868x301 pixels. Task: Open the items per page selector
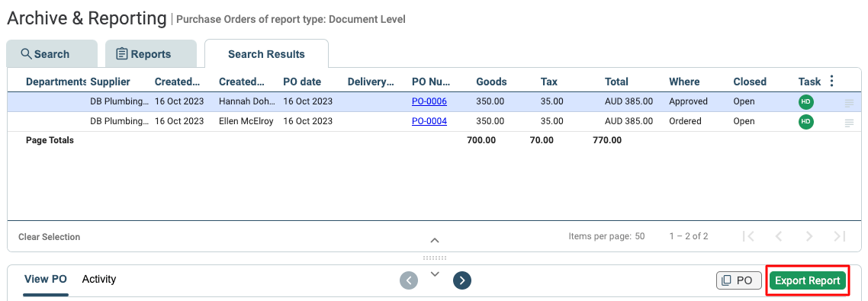tap(640, 236)
